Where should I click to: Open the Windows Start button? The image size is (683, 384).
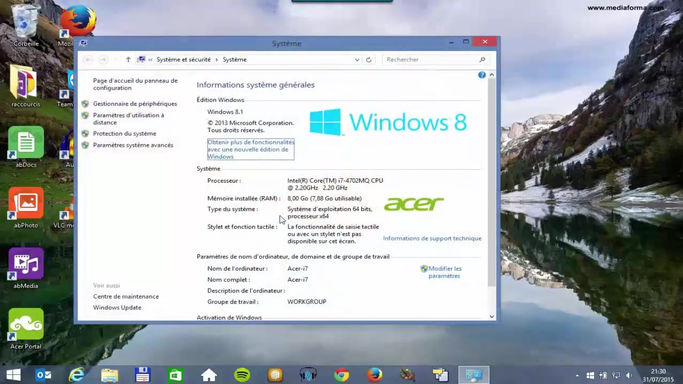pos(14,375)
